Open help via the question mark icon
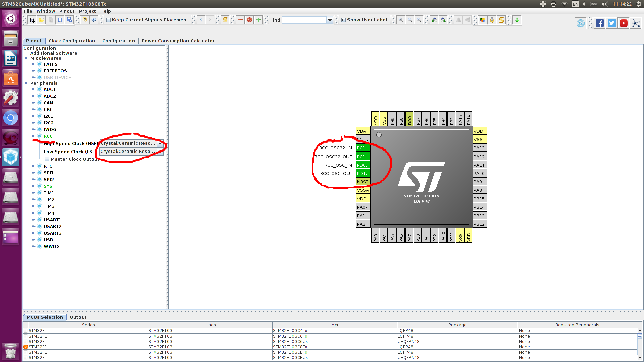Viewport: 644px width, 362px height. tap(85, 20)
